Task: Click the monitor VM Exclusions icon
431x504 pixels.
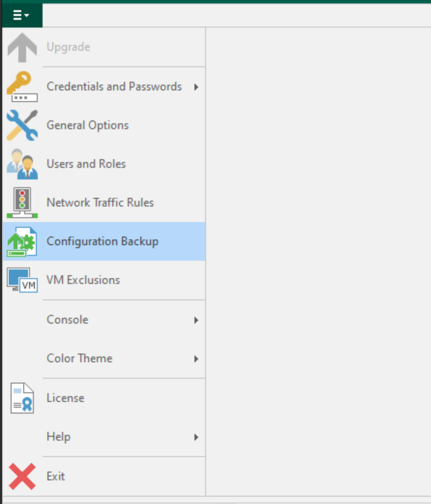Action: pos(22,280)
